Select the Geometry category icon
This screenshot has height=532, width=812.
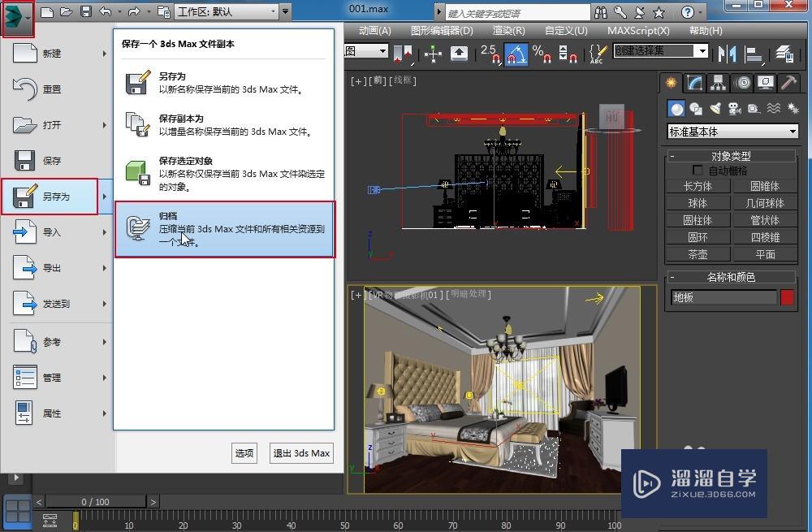[676, 109]
